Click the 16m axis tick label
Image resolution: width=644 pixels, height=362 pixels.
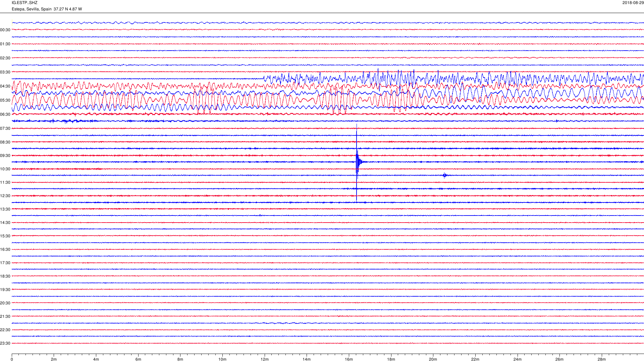[349, 359]
